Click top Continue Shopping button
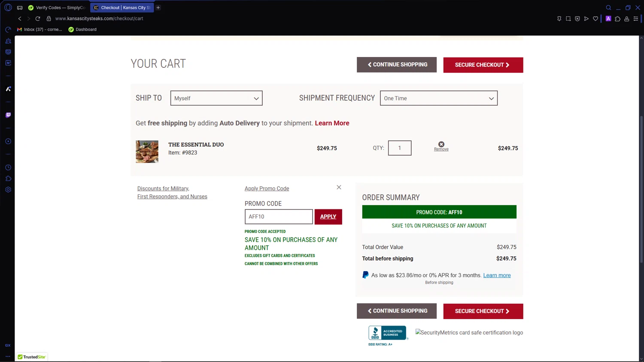The height and width of the screenshot is (362, 644). [x=397, y=65]
